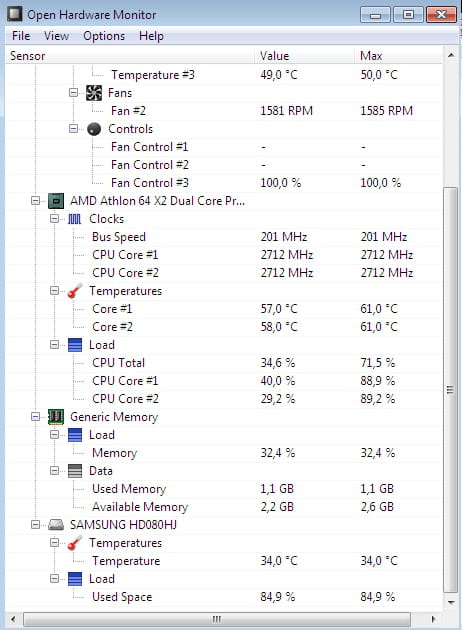Viewport: 462px width, 630px height.
Task: Click the CPU Temperatures thermometer icon
Action: tap(75, 291)
